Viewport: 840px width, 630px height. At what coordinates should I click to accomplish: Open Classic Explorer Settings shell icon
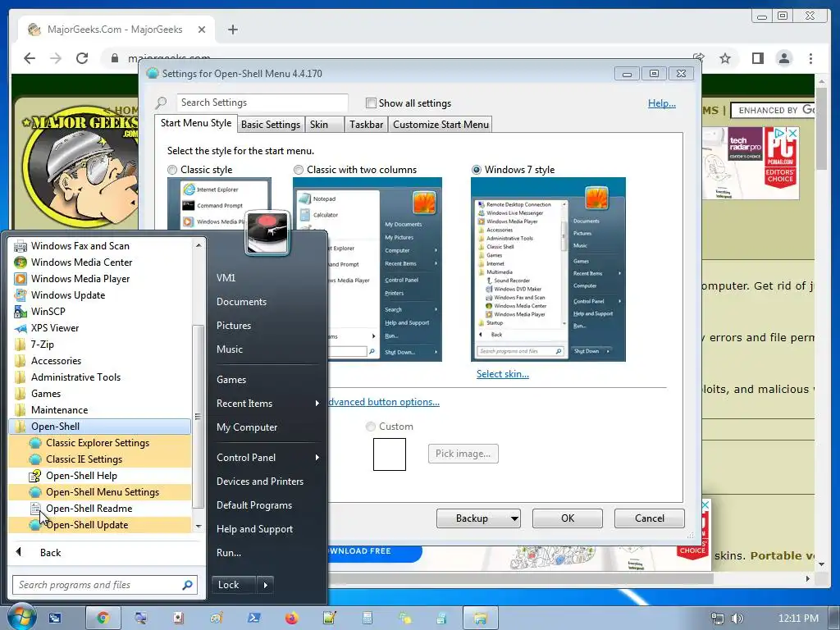coord(35,443)
